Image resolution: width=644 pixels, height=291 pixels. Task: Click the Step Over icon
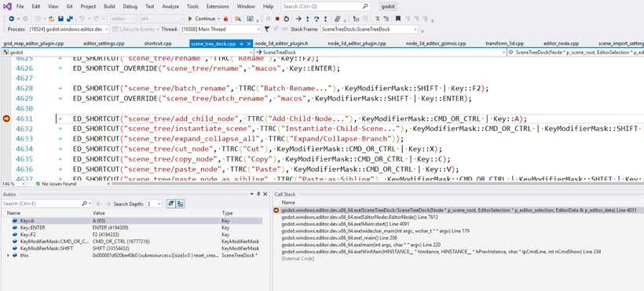pos(317,19)
